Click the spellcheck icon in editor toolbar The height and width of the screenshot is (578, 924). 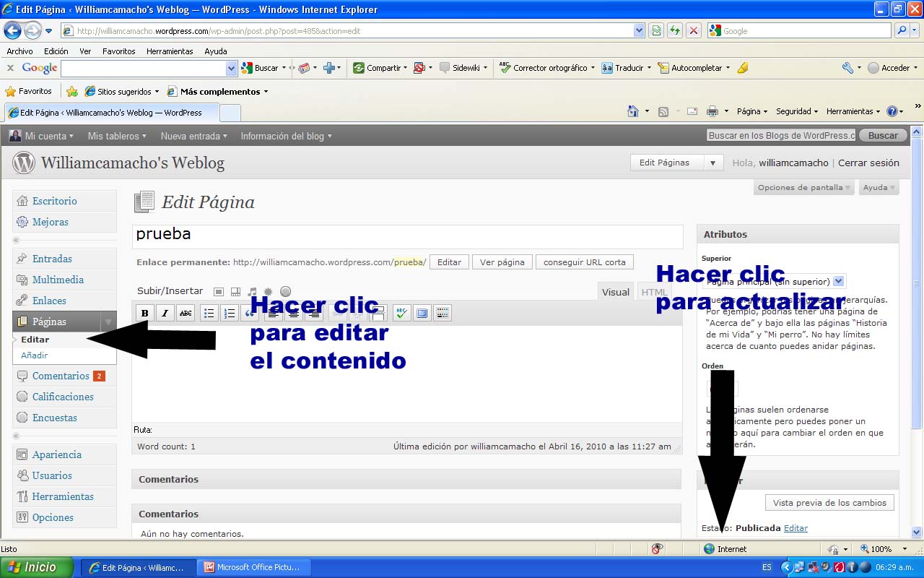tap(401, 313)
